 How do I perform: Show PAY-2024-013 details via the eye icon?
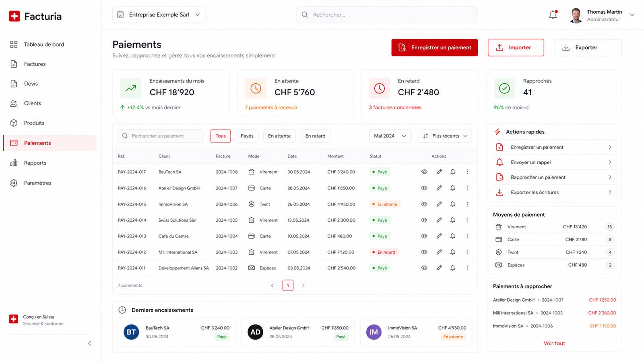click(424, 236)
